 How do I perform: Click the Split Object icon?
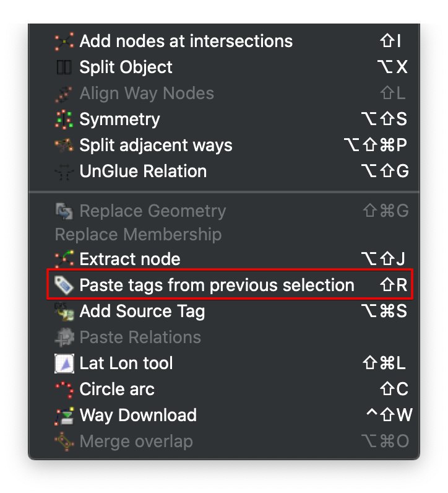click(64, 68)
